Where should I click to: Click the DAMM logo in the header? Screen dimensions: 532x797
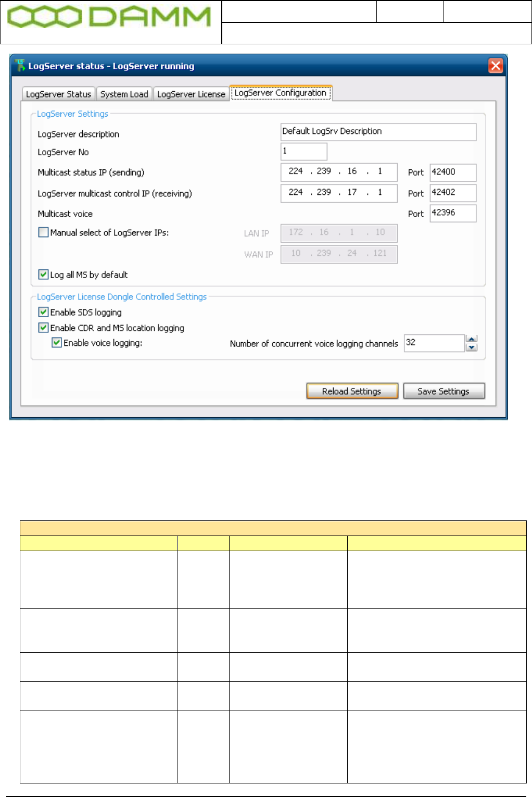point(109,17)
